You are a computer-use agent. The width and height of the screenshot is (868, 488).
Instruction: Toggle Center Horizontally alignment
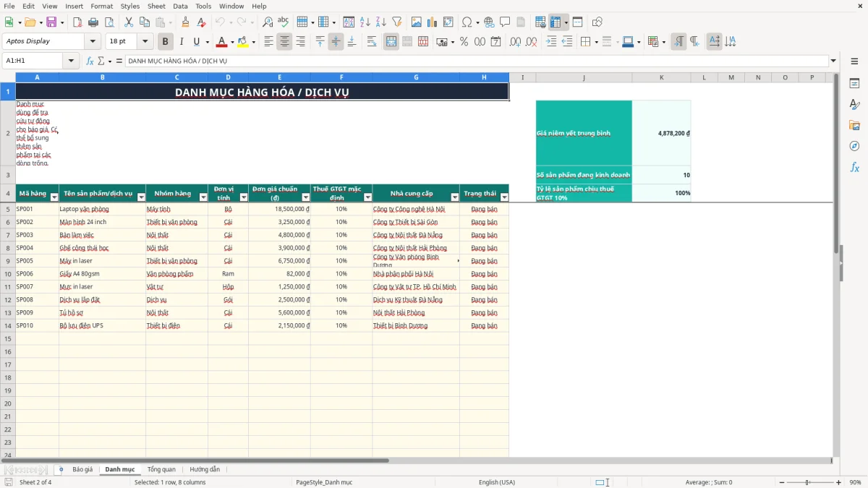(x=284, y=42)
